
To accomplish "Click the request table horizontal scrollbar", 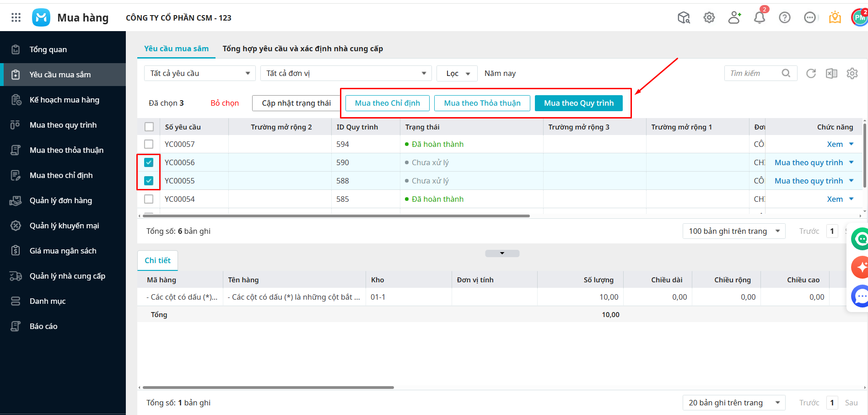I will [336, 216].
